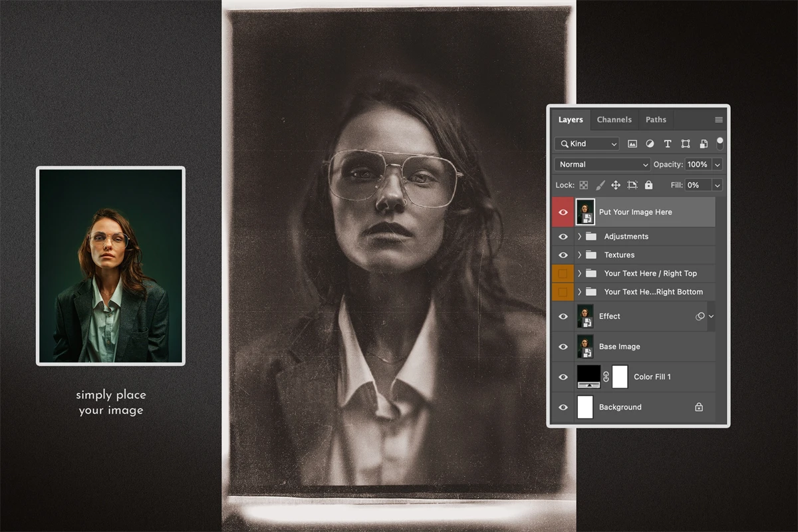This screenshot has height=532, width=798.
Task: Expand the Adjustments group folder
Action: [579, 236]
